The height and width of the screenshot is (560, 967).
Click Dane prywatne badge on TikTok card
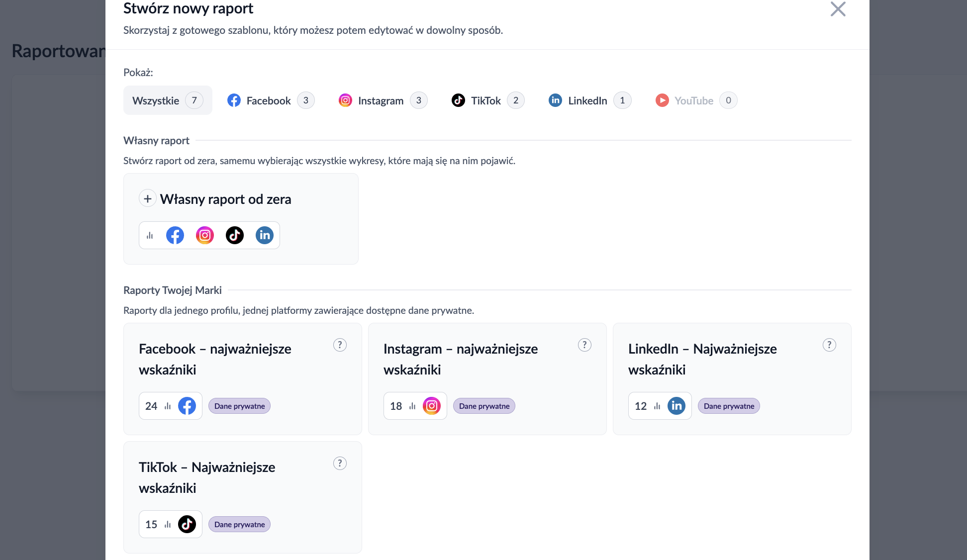[239, 524]
